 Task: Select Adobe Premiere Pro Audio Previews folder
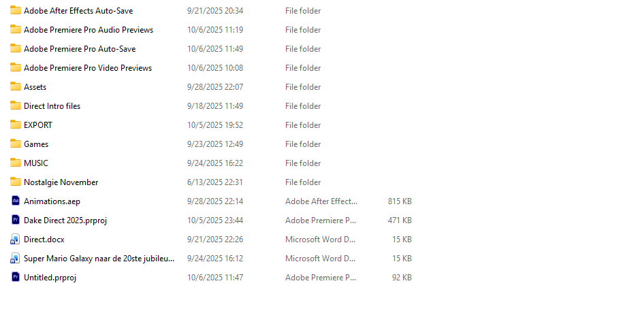click(88, 29)
